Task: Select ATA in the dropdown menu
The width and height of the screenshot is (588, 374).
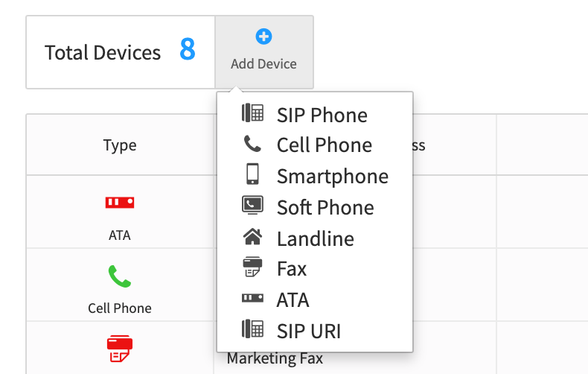Action: [x=293, y=300]
